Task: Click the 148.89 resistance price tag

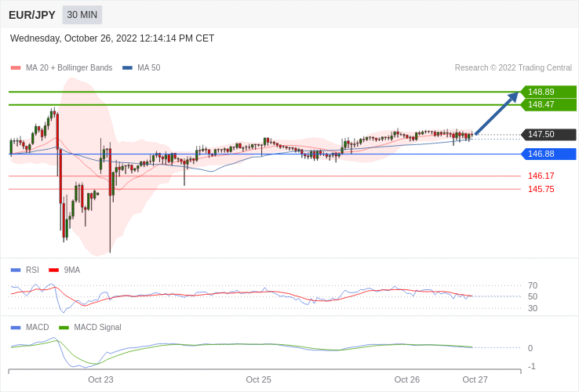Action: pos(548,92)
